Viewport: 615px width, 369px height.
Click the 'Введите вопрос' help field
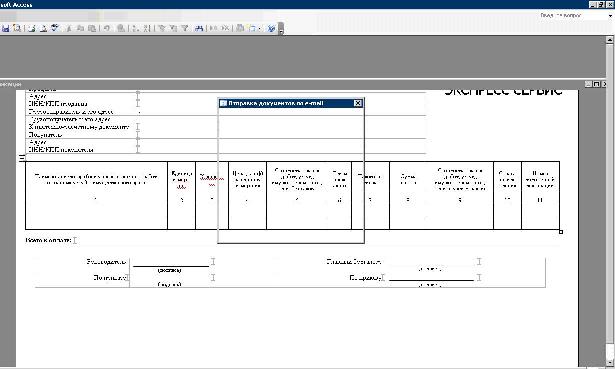click(x=573, y=16)
